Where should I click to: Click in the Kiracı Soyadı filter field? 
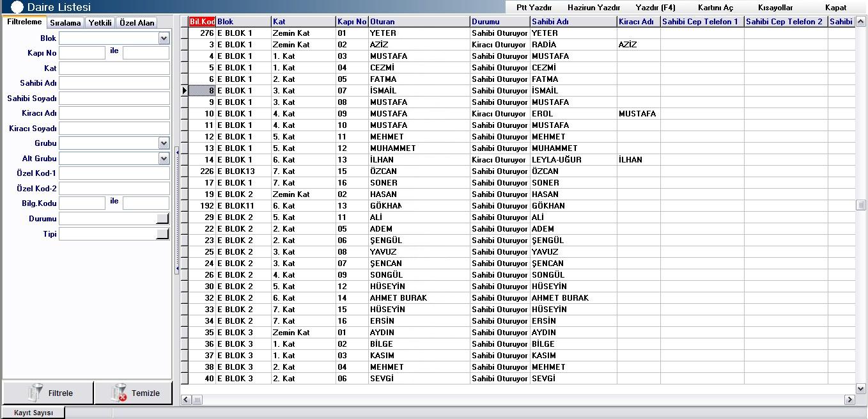click(x=114, y=129)
